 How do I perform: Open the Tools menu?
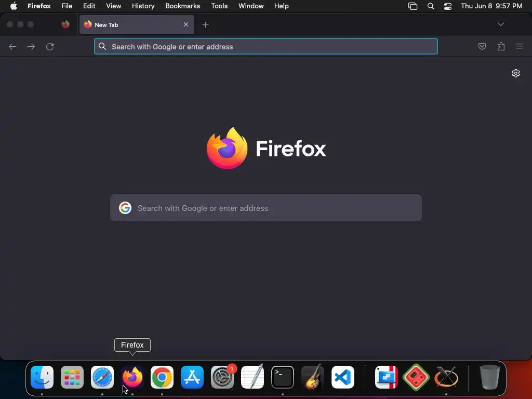click(220, 6)
